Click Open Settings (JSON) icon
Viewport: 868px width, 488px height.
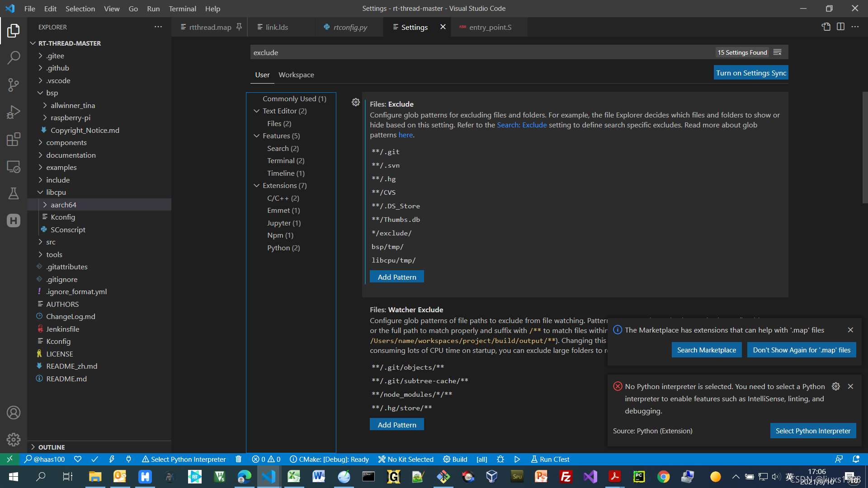[x=826, y=27]
